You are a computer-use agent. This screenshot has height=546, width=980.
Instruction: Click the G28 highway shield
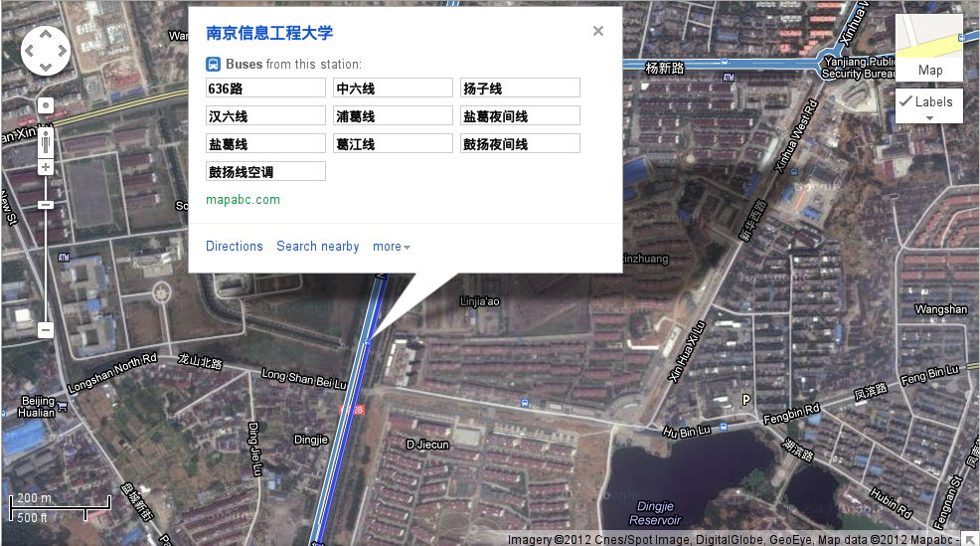pyautogui.click(x=352, y=411)
